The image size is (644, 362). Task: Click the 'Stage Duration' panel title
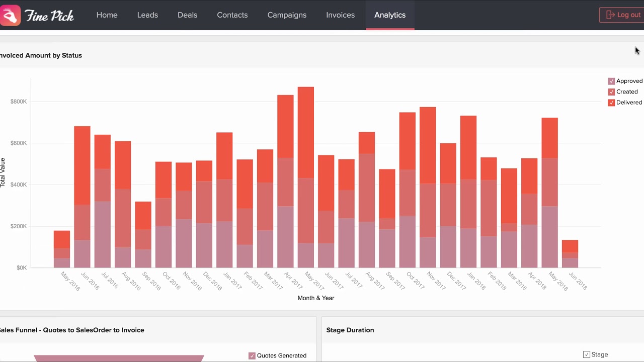point(350,330)
